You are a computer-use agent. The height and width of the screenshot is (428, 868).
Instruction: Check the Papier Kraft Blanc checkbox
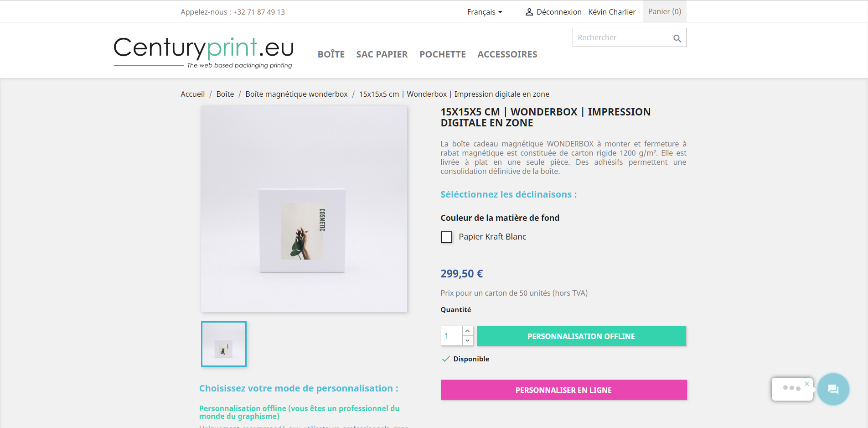(447, 237)
